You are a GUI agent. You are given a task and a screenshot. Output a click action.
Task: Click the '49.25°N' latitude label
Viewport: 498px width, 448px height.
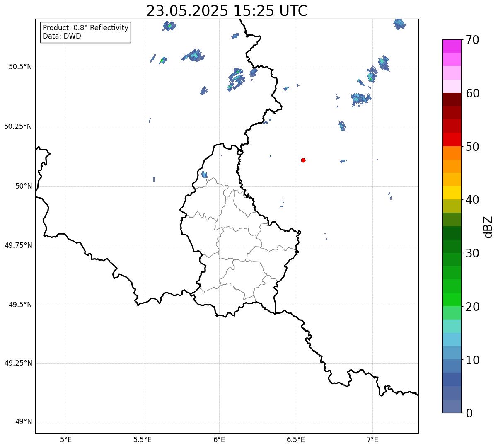[x=18, y=363]
